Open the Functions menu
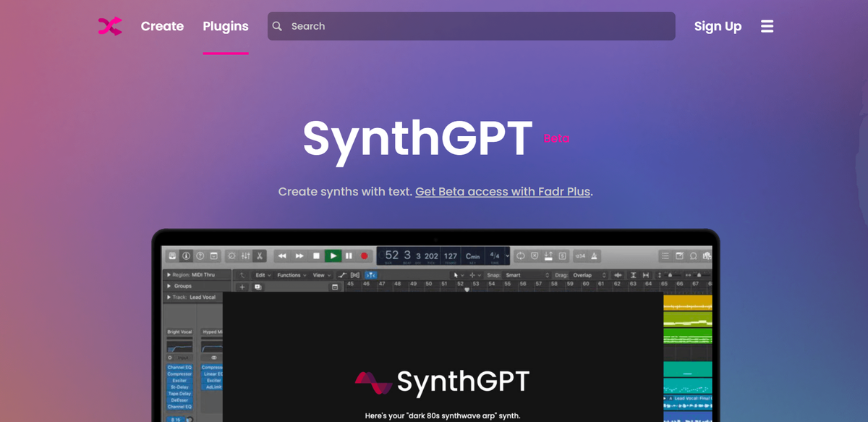Image resolution: width=868 pixels, height=422 pixels. click(291, 275)
